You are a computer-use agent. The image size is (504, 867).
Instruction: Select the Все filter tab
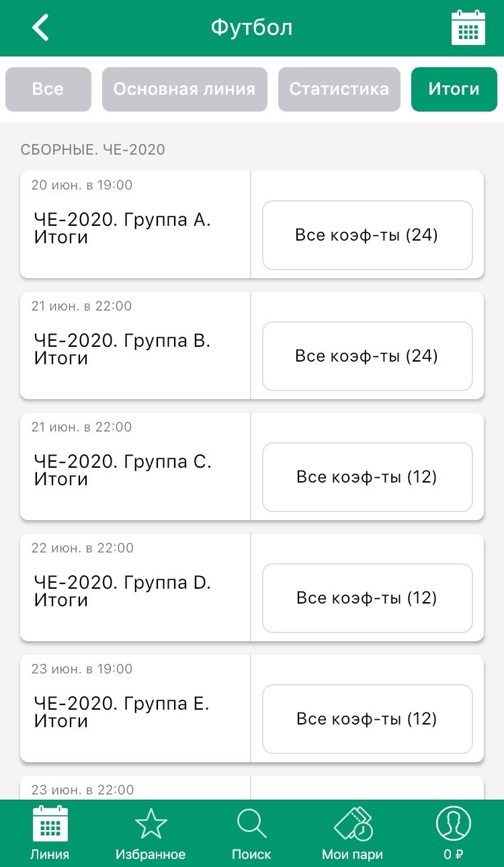(48, 89)
